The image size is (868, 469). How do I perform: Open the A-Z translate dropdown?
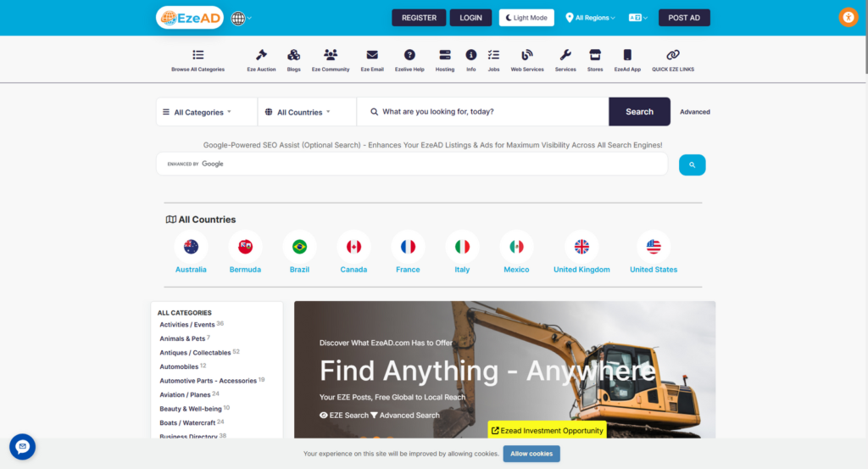637,18
